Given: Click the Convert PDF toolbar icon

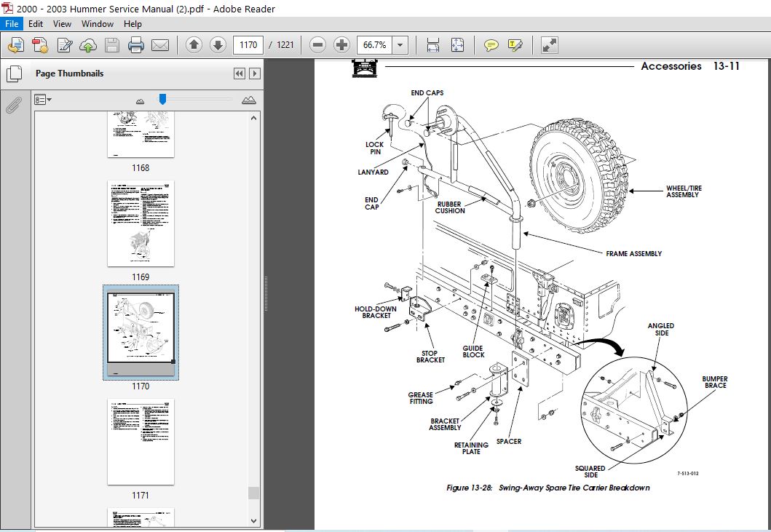Looking at the screenshot, I should (x=40, y=45).
